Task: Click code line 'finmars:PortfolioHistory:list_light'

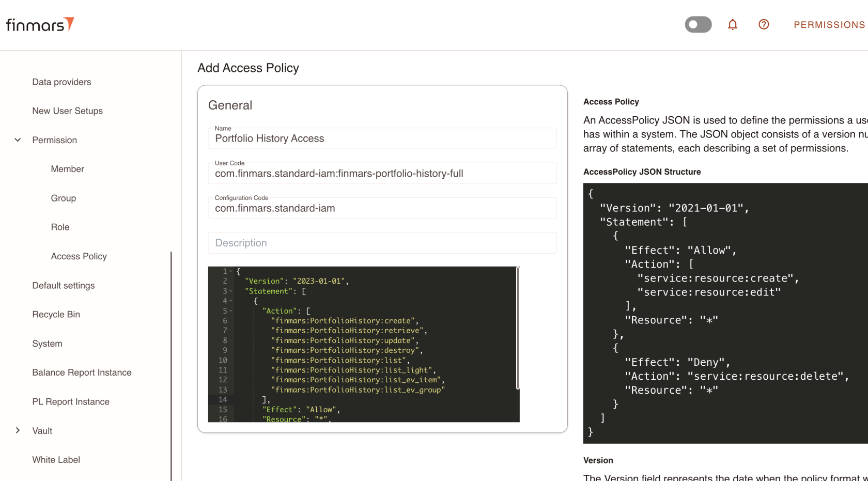Action: (x=353, y=370)
